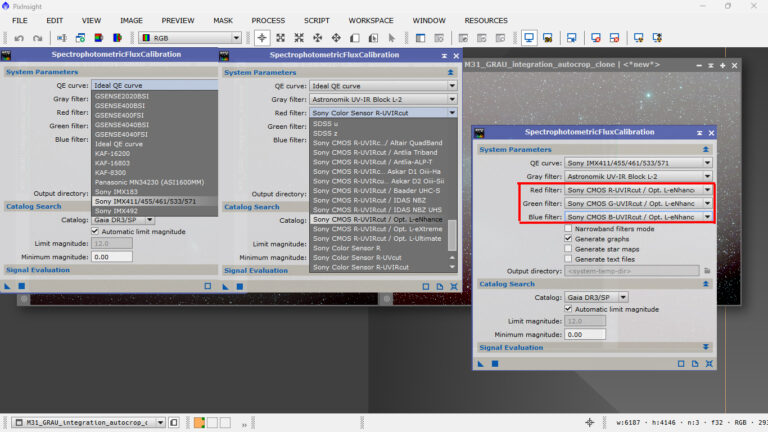Image resolution: width=768 pixels, height=432 pixels.
Task: Click the folder icon beside Output directory
Action: (707, 270)
